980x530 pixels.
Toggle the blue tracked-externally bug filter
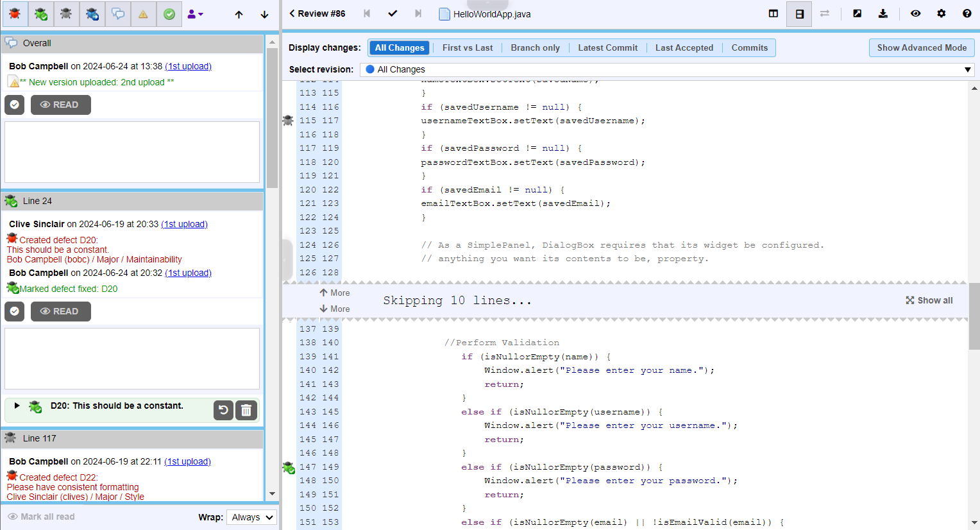(92, 14)
